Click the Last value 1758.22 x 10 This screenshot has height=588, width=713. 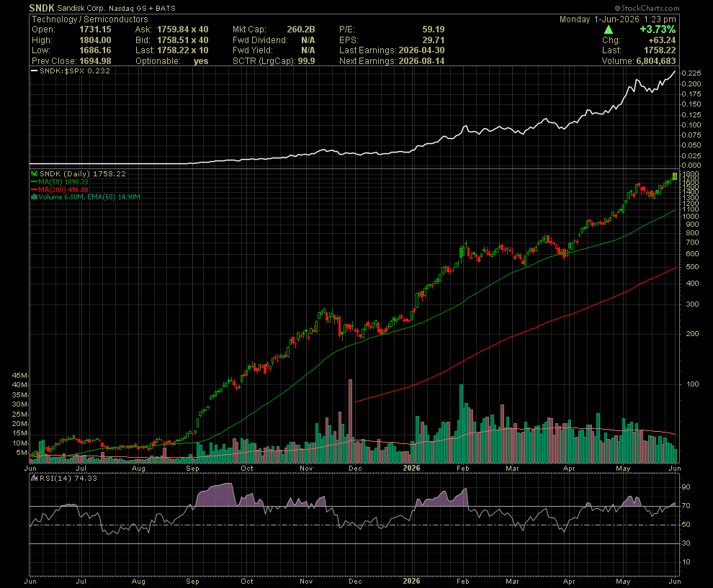[x=183, y=50]
